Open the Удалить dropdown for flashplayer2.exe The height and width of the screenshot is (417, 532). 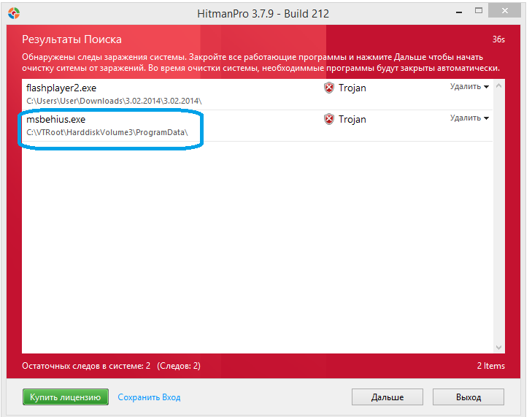coord(469,87)
